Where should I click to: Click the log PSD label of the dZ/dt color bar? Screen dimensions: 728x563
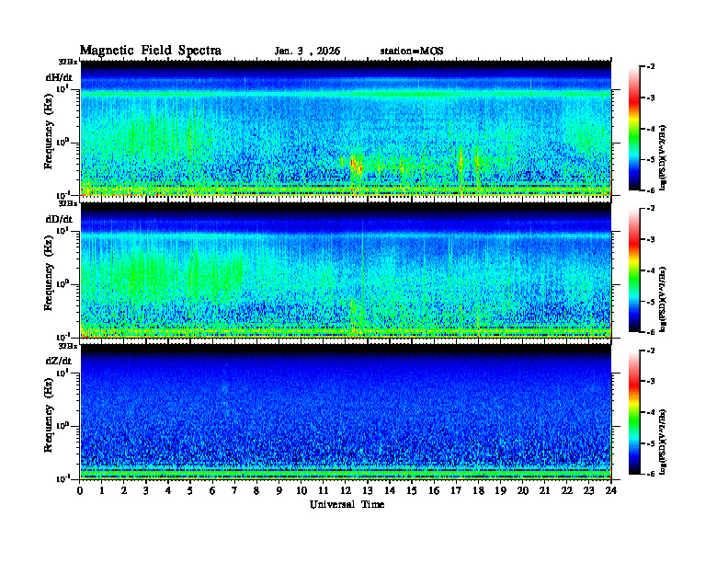663,442
